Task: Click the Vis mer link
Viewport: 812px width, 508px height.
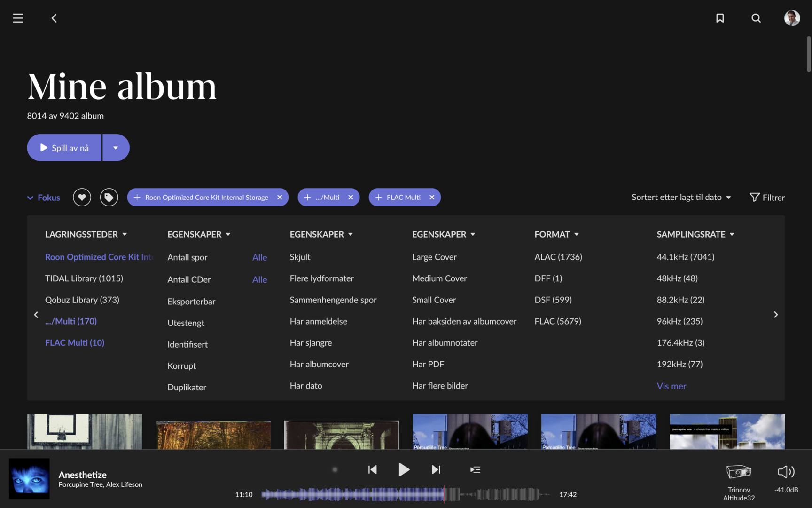Action: 671,386
